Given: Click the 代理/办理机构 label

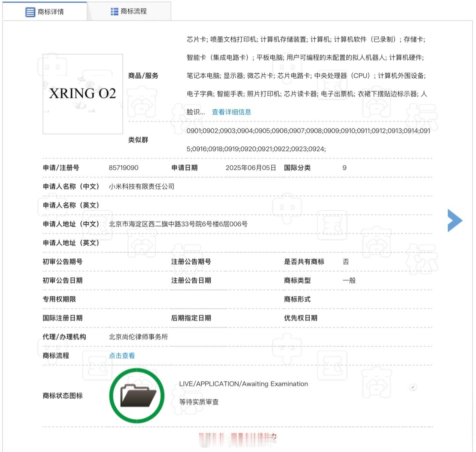Looking at the screenshot, I should (64, 337).
